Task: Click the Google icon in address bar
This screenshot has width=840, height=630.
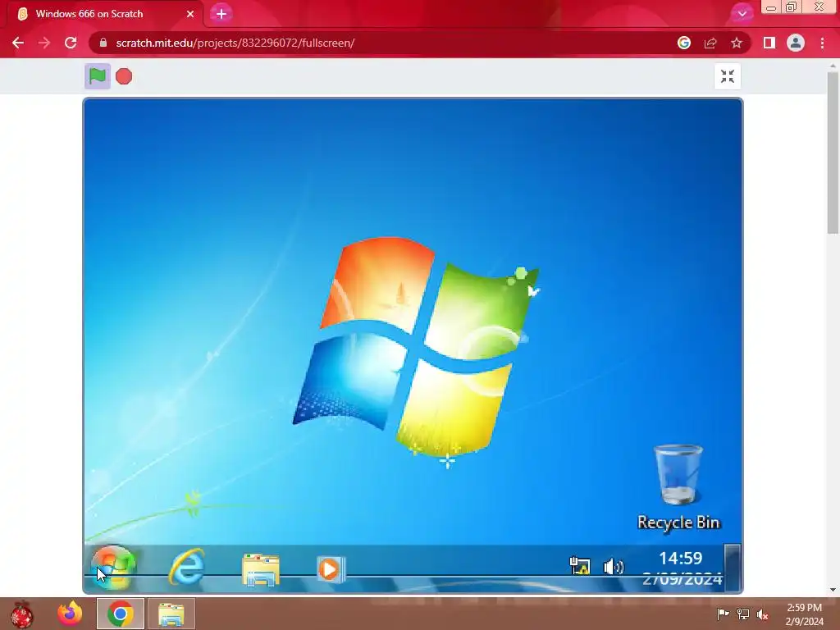Action: (684, 43)
